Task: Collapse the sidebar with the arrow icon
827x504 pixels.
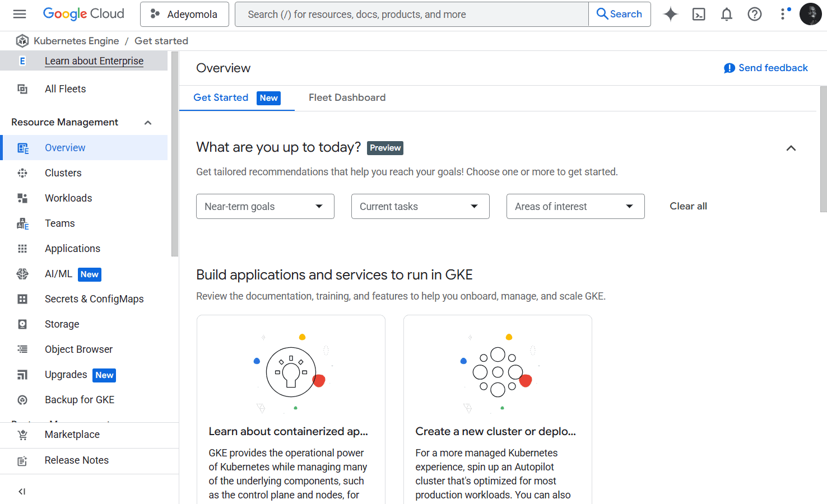Action: 22,492
